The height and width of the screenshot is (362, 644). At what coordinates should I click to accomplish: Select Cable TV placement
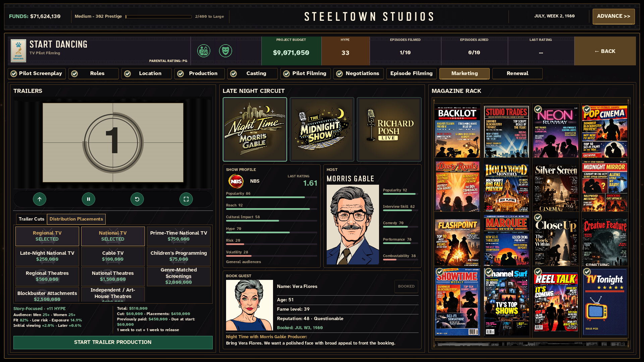113,256
